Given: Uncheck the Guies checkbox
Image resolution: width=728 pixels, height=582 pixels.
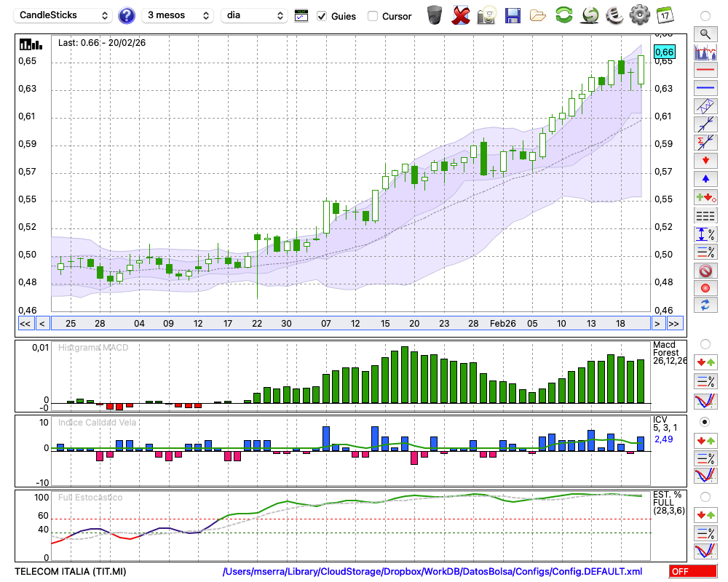Looking at the screenshot, I should pos(322,16).
